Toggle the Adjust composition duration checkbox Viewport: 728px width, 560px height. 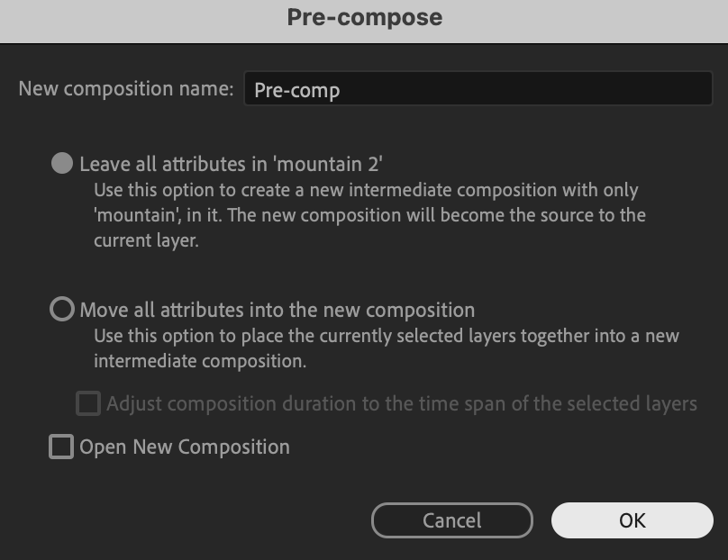pos(88,402)
